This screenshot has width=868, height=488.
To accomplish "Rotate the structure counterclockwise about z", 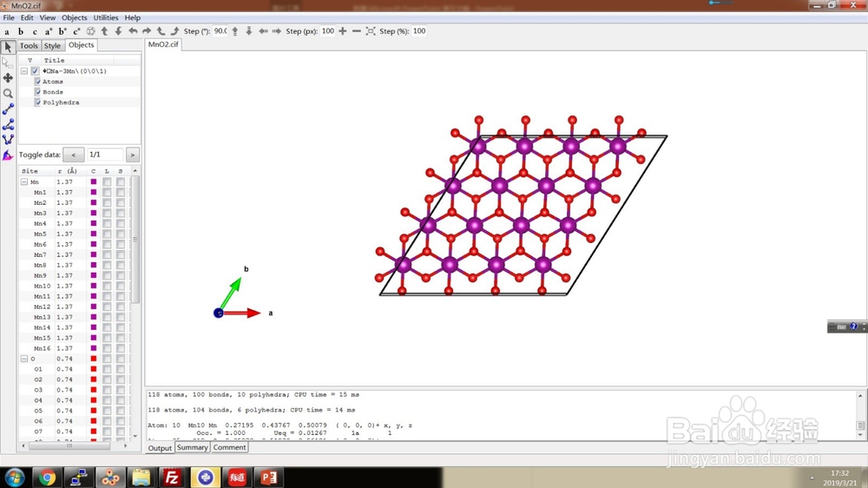I will (x=161, y=31).
